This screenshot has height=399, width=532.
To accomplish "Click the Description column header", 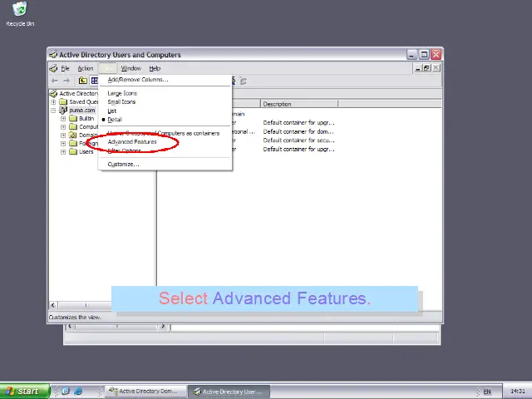I will 299,104.
